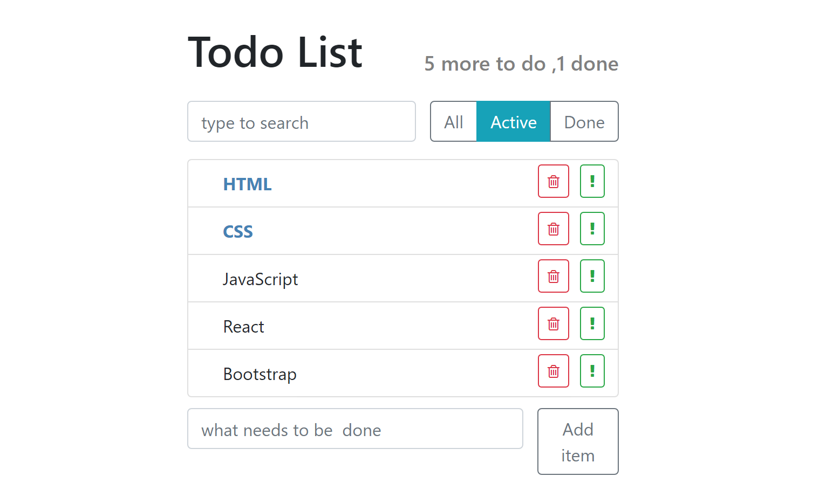Switch to the Active filter
This screenshot has width=826, height=504.
[513, 122]
